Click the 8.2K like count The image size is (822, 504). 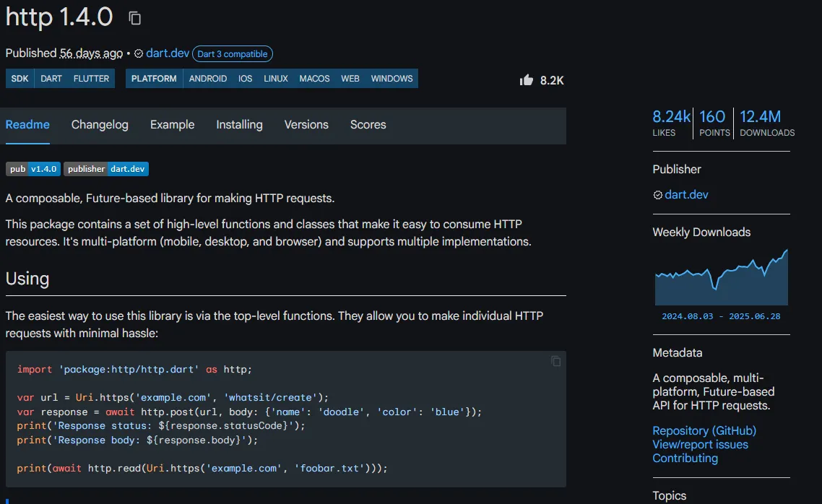point(552,80)
